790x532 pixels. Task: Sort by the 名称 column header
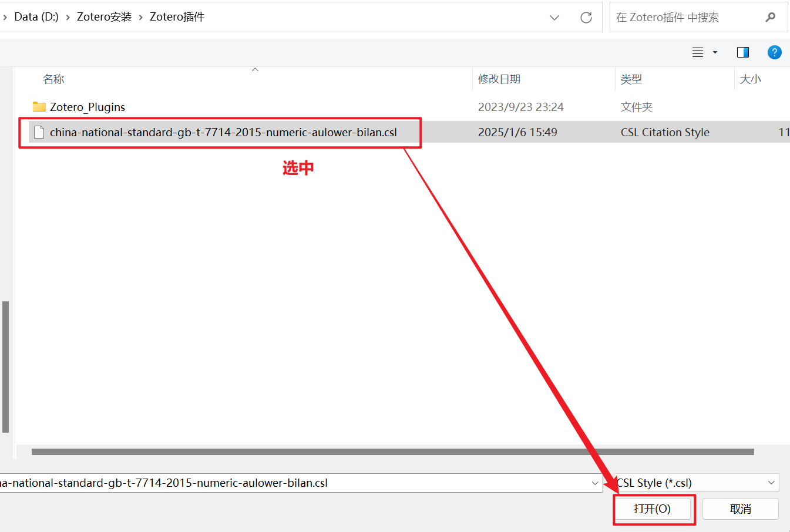pyautogui.click(x=53, y=79)
